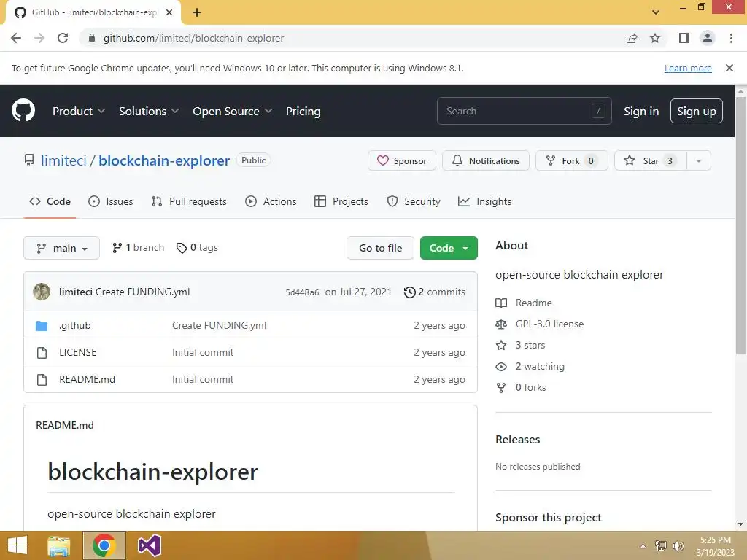Click the page vertical scrollbar
This screenshot has width=747, height=560.
tap(740, 226)
